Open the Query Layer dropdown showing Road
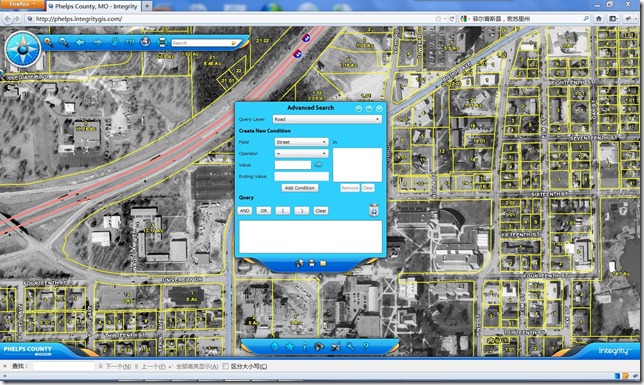 coord(327,119)
